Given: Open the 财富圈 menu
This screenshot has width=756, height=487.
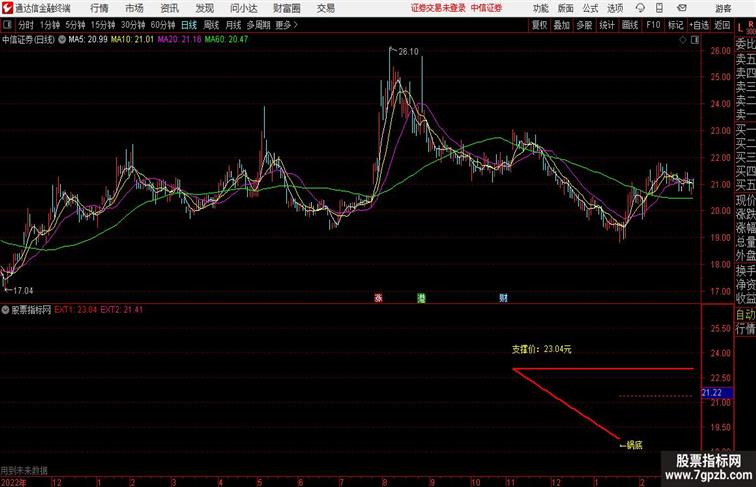Looking at the screenshot, I should pos(286,8).
